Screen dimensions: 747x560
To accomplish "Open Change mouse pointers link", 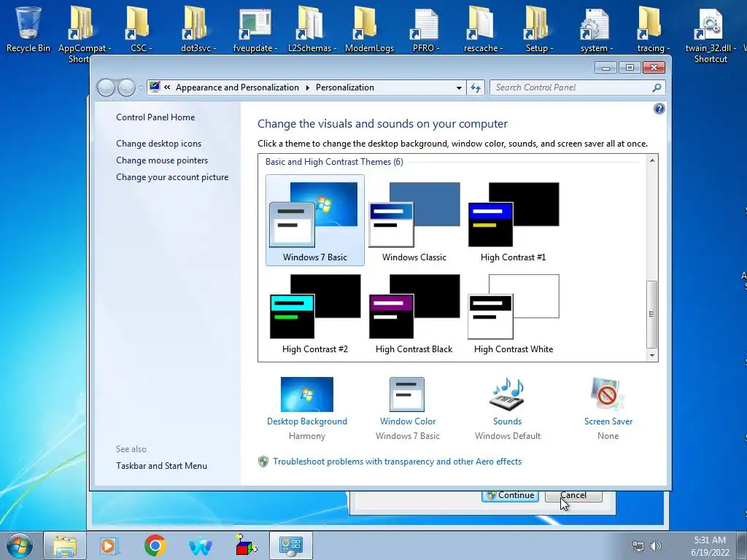I will click(162, 160).
